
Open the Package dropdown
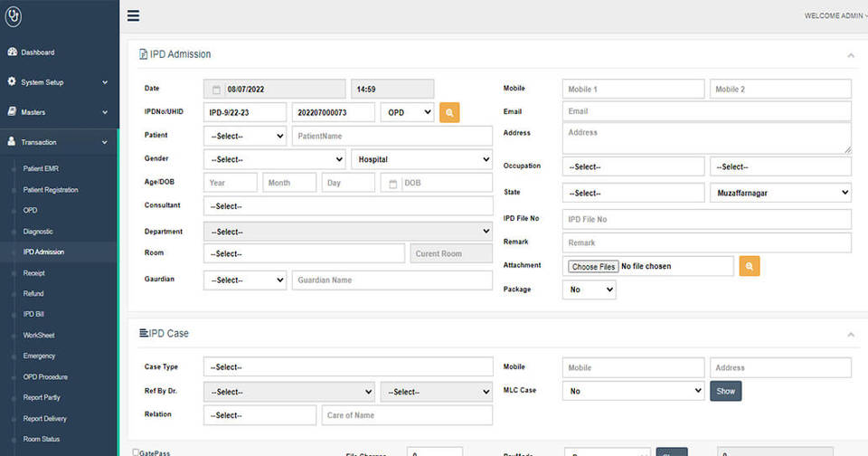(589, 290)
